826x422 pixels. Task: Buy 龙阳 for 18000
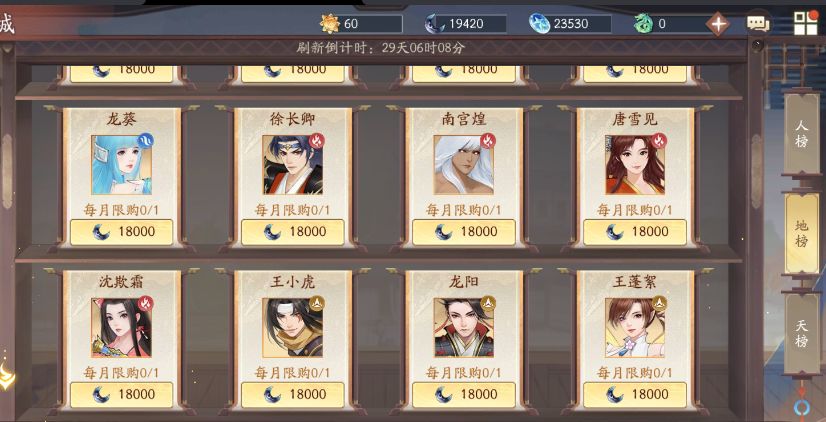(x=464, y=394)
